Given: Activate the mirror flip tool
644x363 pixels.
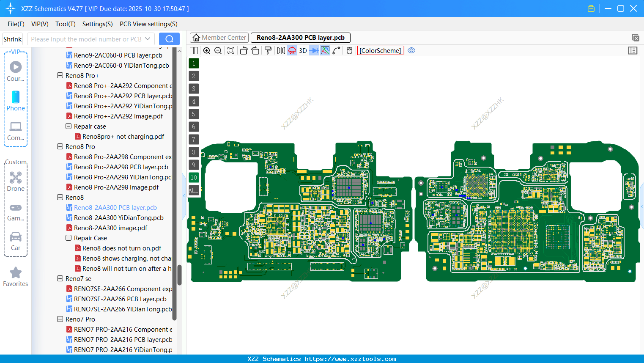Looking at the screenshot, I should [x=281, y=50].
